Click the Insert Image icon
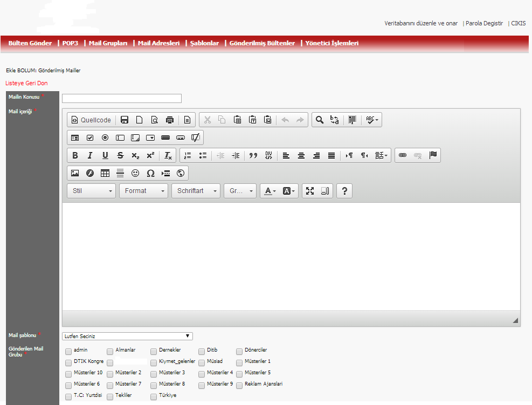 tap(75, 173)
